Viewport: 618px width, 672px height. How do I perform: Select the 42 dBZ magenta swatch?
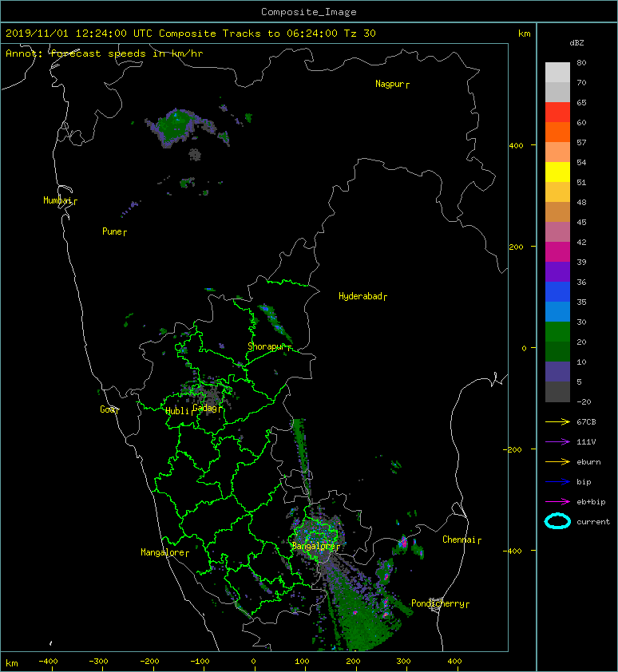click(557, 251)
